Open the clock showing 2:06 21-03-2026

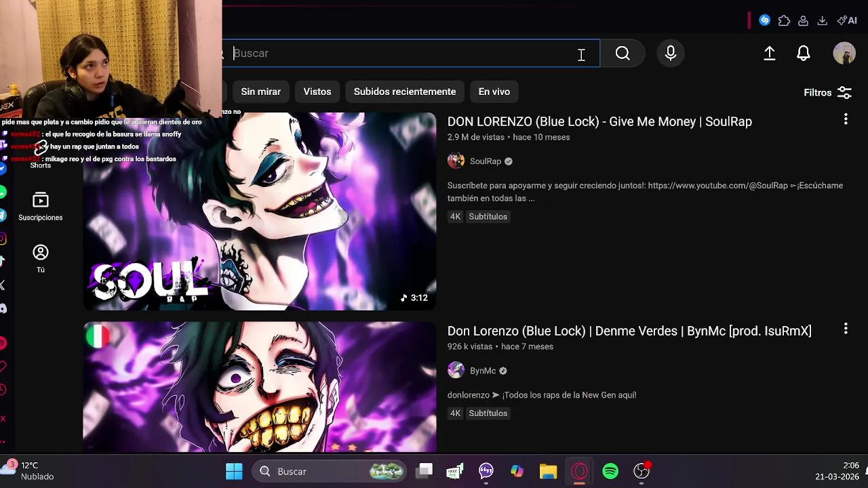point(837,471)
